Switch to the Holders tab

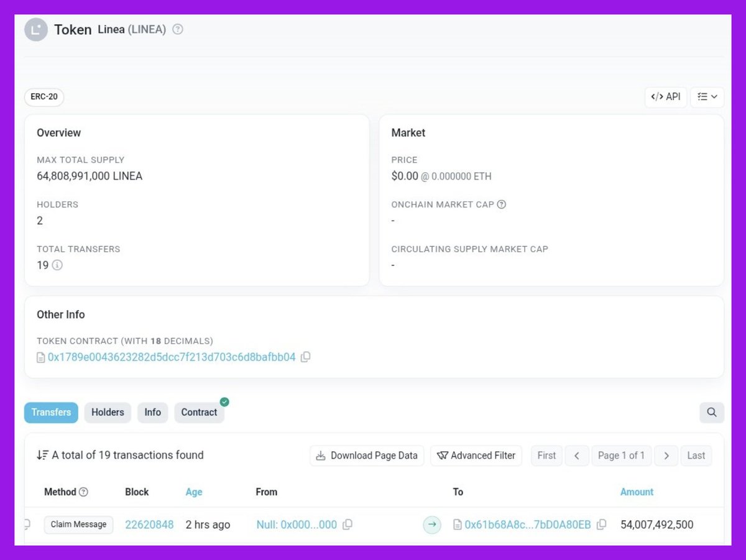(x=108, y=412)
